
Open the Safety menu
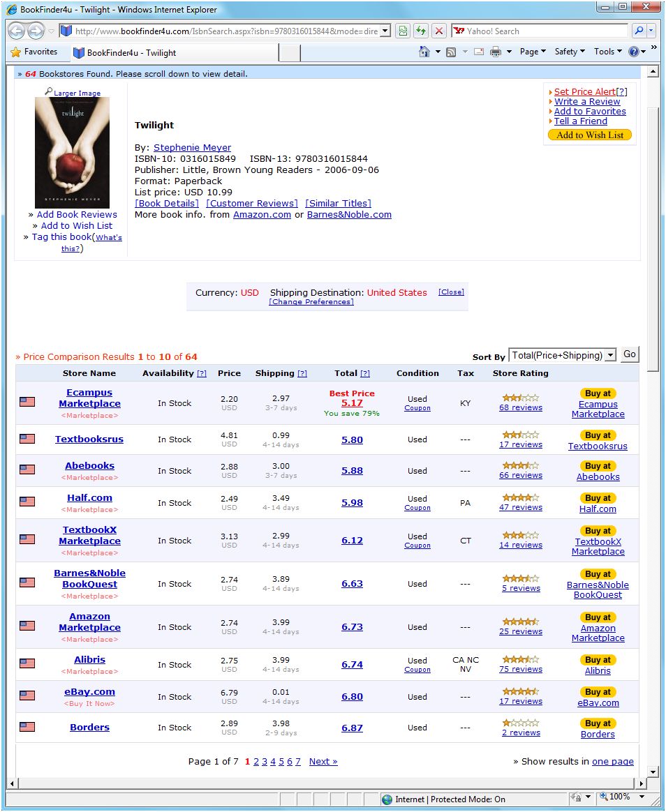click(570, 52)
